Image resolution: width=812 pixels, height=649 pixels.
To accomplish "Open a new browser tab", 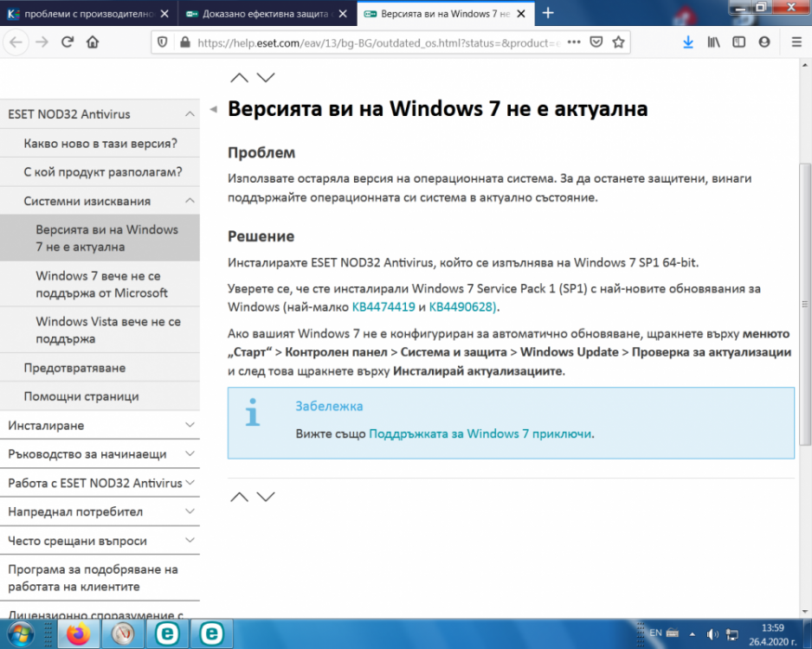I will coord(548,13).
